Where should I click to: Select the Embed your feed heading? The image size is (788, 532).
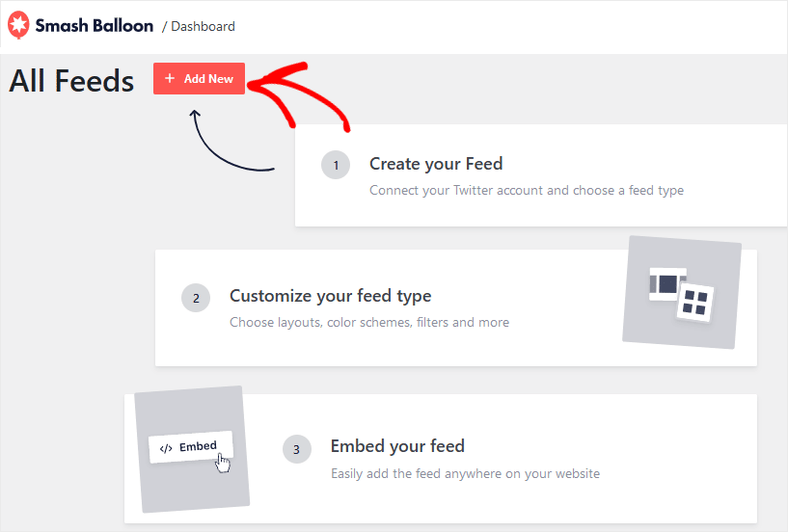click(x=397, y=446)
